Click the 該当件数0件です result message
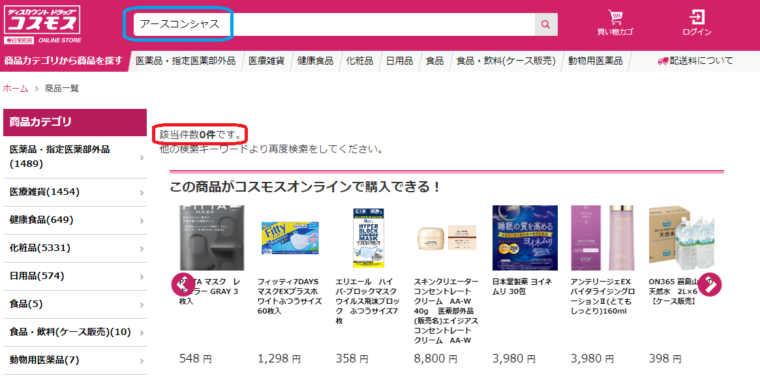The image size is (760, 382). pyautogui.click(x=201, y=135)
